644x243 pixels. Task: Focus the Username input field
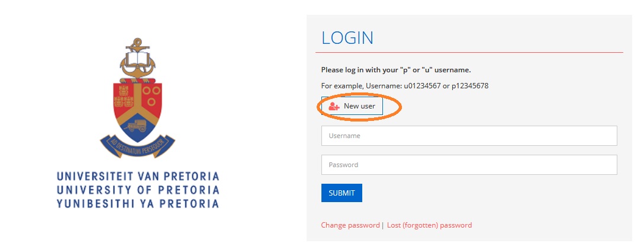[469, 136]
